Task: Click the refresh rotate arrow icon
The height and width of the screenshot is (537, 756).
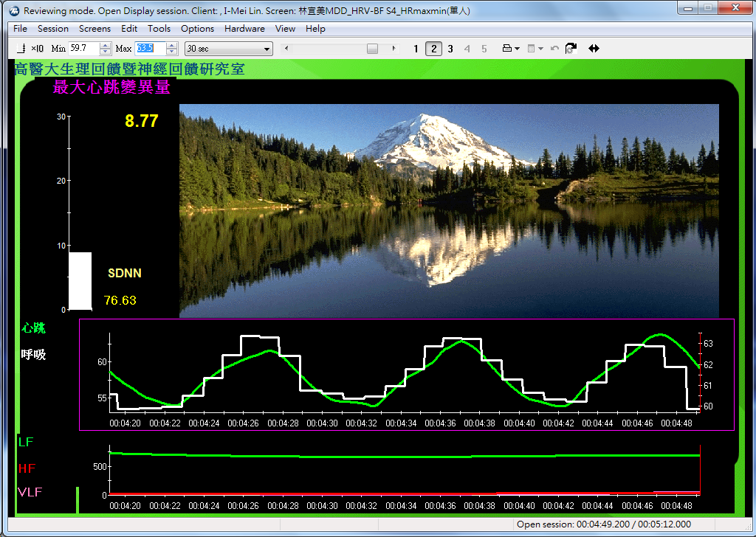Action: (x=571, y=49)
